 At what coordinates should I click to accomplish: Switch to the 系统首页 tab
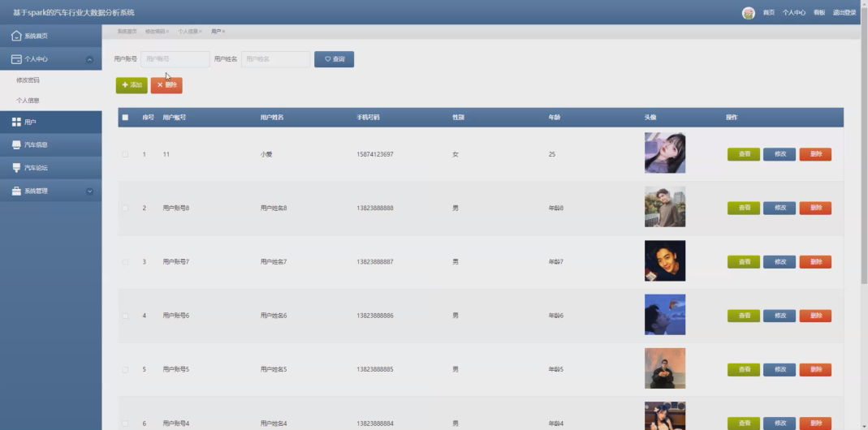[x=127, y=32]
